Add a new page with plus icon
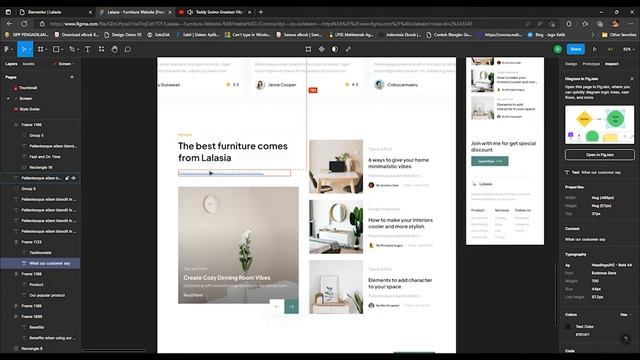This screenshot has width=640, height=360. pyautogui.click(x=72, y=77)
